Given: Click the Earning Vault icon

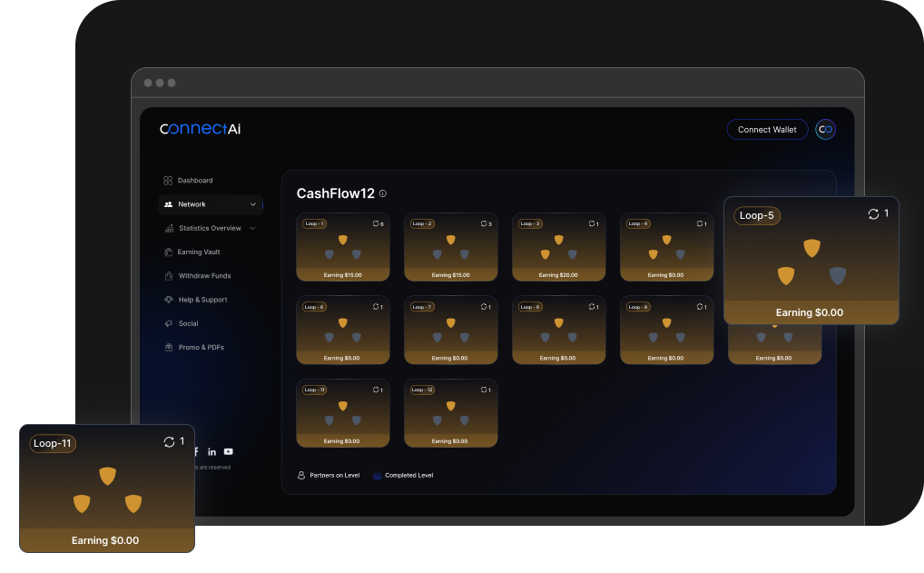Looking at the screenshot, I should click(x=168, y=252).
